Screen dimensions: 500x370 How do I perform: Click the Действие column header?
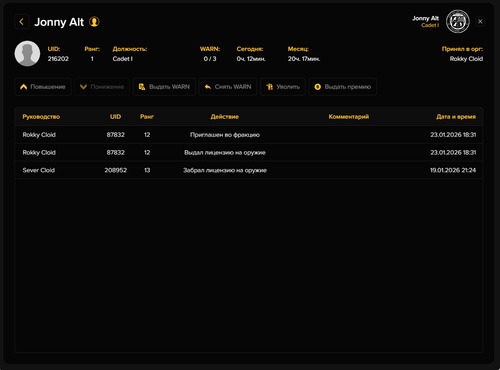point(225,117)
